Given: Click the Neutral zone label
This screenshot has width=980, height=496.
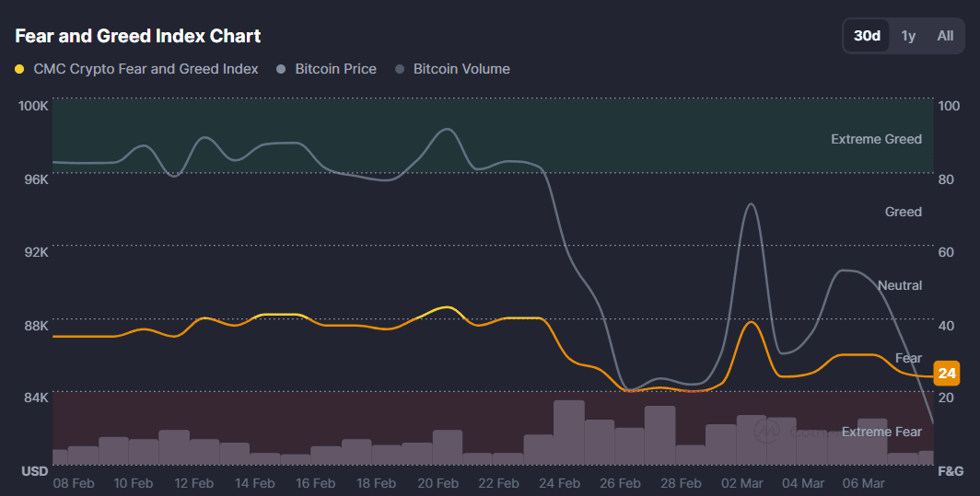Looking at the screenshot, I should pos(899,285).
